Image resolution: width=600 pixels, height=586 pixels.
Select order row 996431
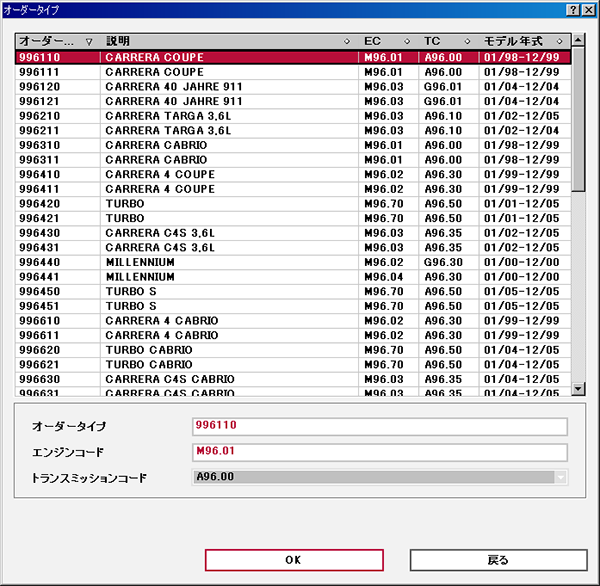(293, 247)
